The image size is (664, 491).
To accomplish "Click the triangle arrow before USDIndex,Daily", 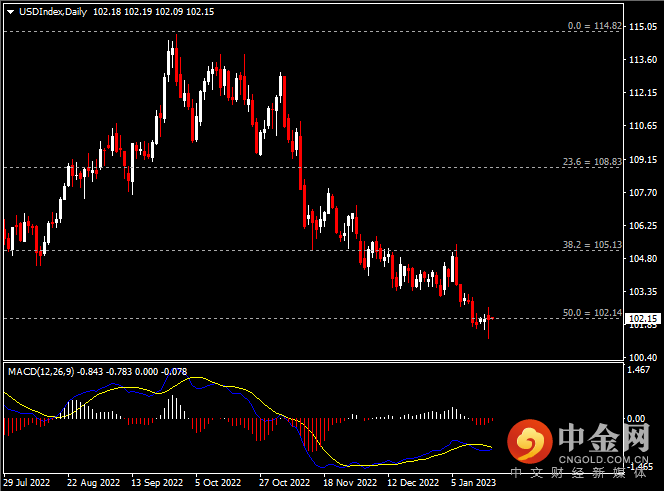I will pos(9,10).
